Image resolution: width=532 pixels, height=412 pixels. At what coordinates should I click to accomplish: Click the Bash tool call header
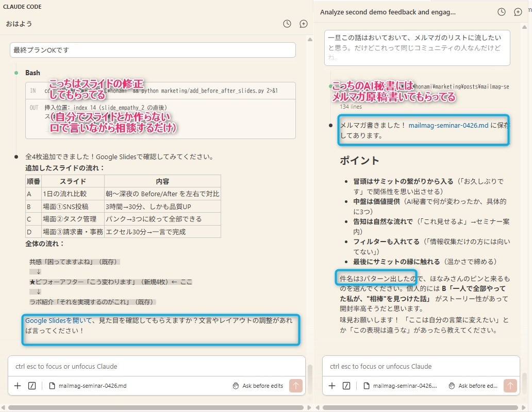[x=32, y=73]
